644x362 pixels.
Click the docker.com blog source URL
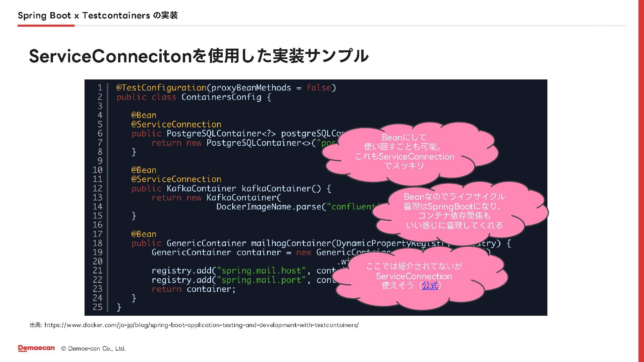coord(201,325)
